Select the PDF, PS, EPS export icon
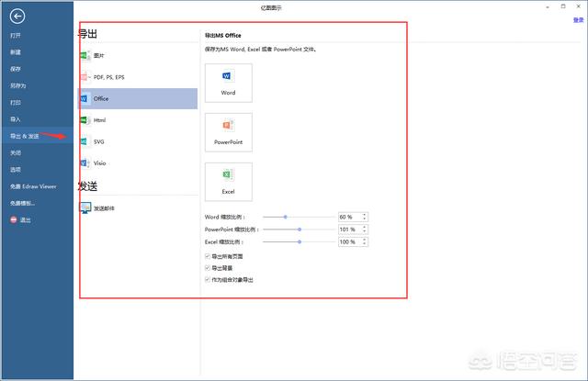The width and height of the screenshot is (588, 381). tap(85, 77)
